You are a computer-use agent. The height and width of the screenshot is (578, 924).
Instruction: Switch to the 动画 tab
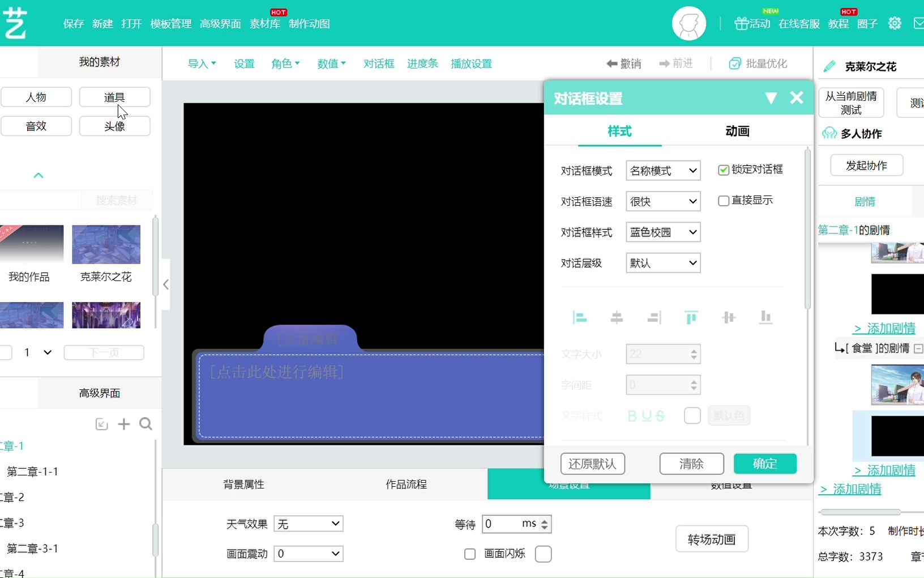coord(737,131)
